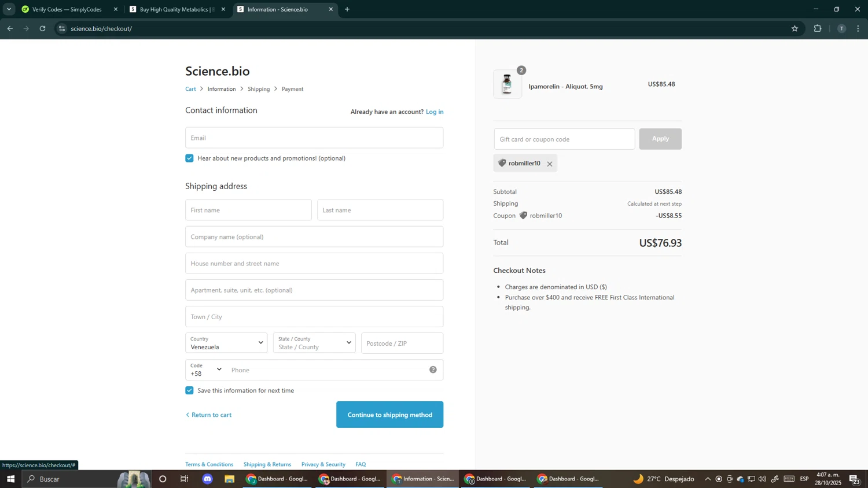Open the phone Code +58 dropdown
The width and height of the screenshot is (868, 488).
tap(206, 369)
